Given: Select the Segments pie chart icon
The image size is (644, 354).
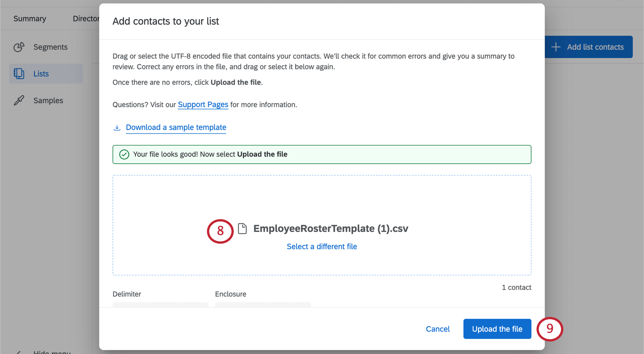Looking at the screenshot, I should coord(19,47).
